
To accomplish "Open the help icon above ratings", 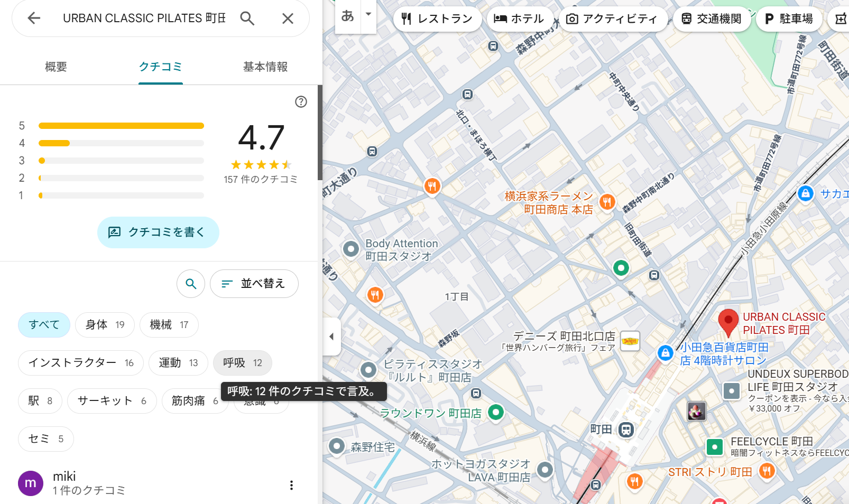I will pyautogui.click(x=301, y=102).
